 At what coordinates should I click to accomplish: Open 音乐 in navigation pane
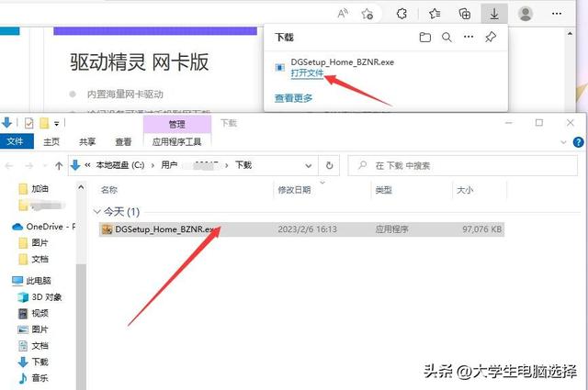(34, 378)
